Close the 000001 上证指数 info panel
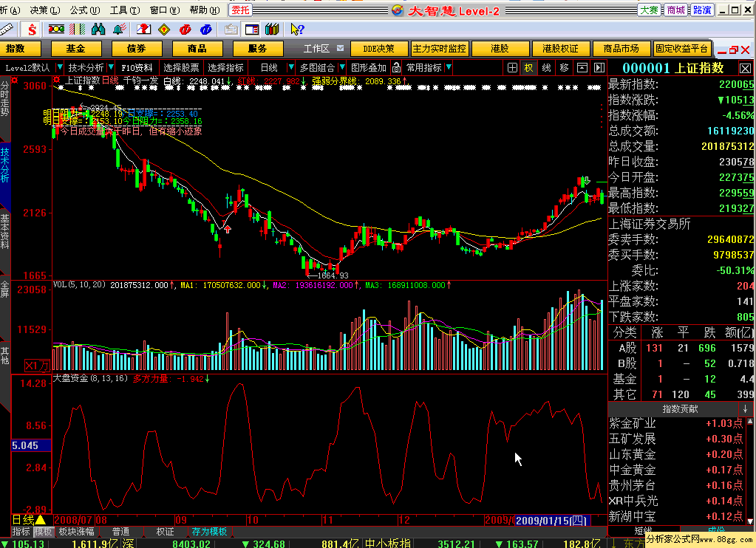The height and width of the screenshot is (548, 756). click(745, 68)
